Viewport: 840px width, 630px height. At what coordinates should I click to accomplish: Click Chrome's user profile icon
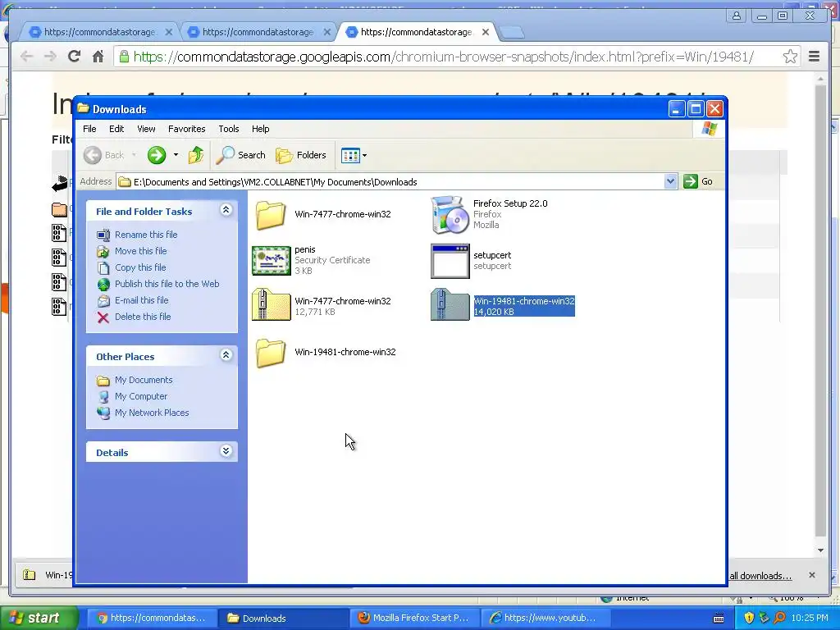(737, 16)
